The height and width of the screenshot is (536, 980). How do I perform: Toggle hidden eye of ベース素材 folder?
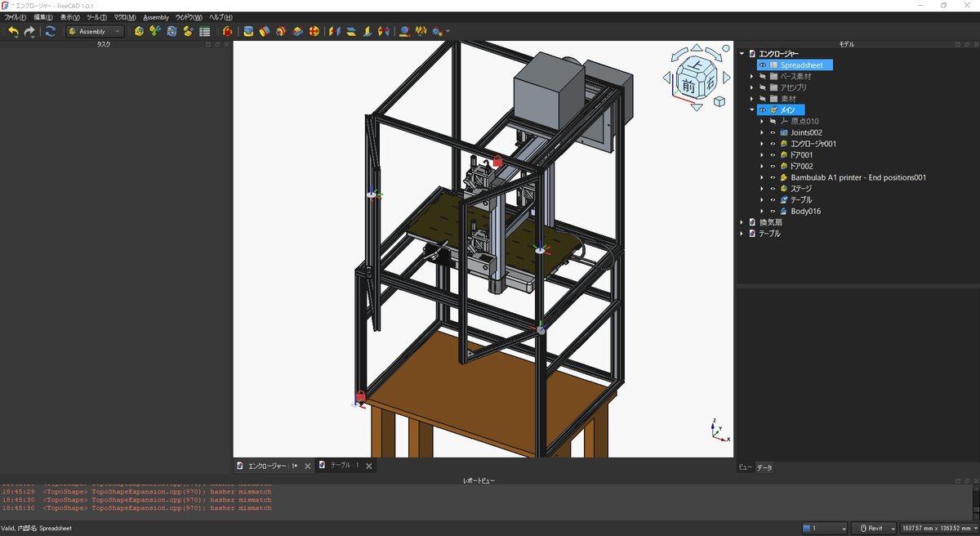pyautogui.click(x=762, y=76)
